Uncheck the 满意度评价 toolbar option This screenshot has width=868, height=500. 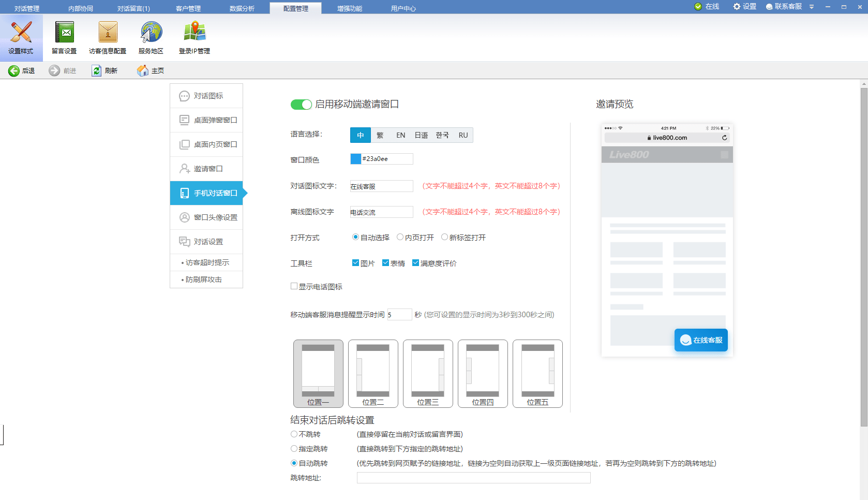[x=416, y=262]
